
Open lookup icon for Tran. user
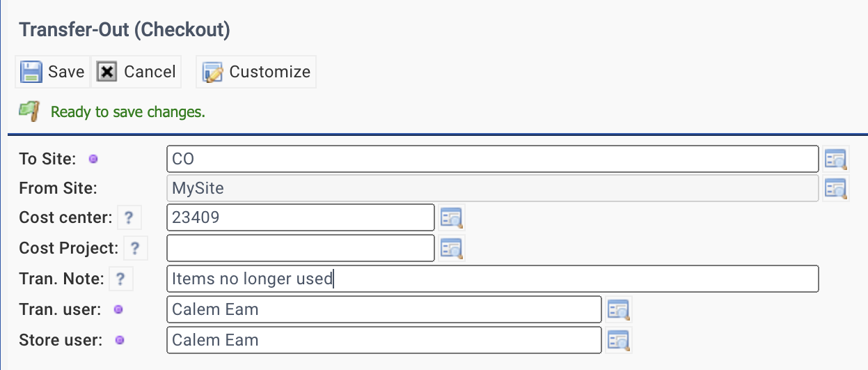[618, 309]
